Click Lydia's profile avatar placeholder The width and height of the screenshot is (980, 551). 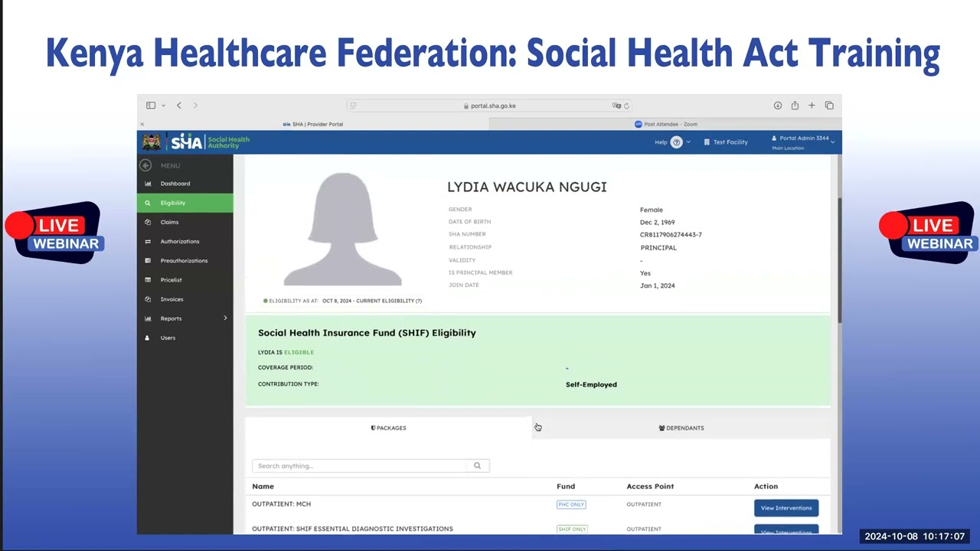coord(342,229)
